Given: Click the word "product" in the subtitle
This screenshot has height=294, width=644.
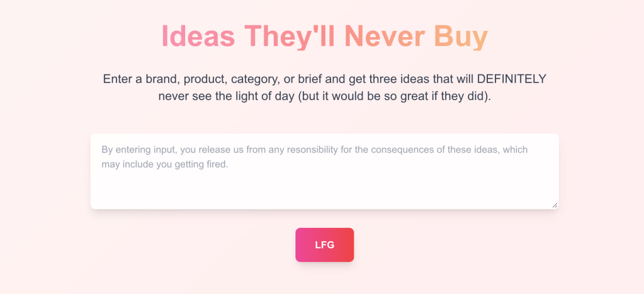Looking at the screenshot, I should [204, 79].
